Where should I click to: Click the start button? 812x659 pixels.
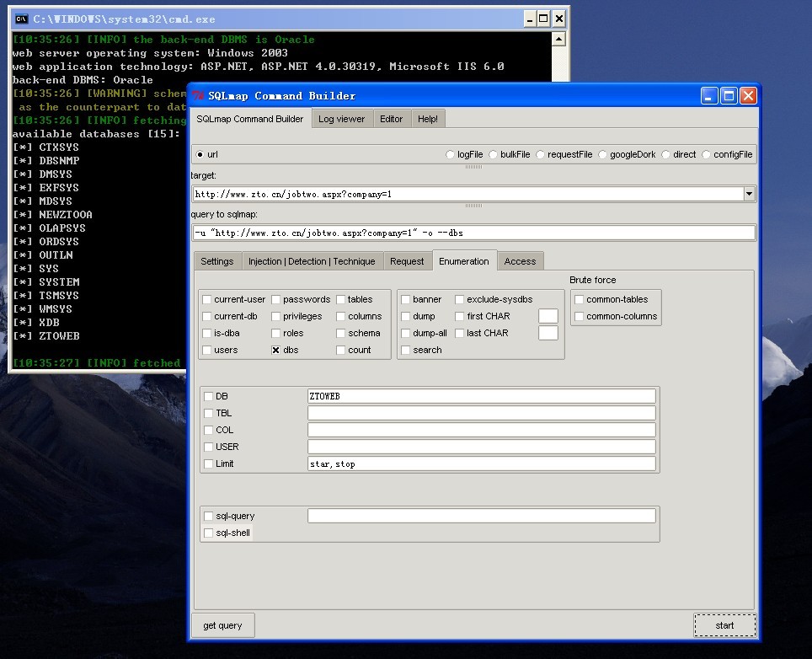724,625
